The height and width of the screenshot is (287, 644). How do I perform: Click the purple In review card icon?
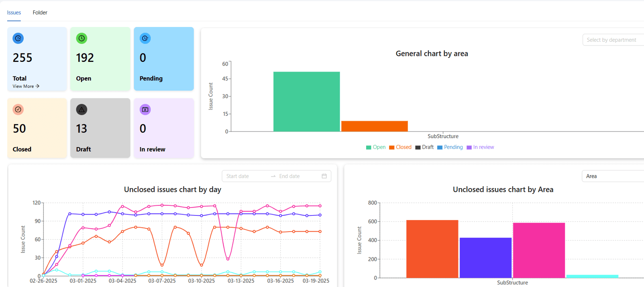coord(145,109)
